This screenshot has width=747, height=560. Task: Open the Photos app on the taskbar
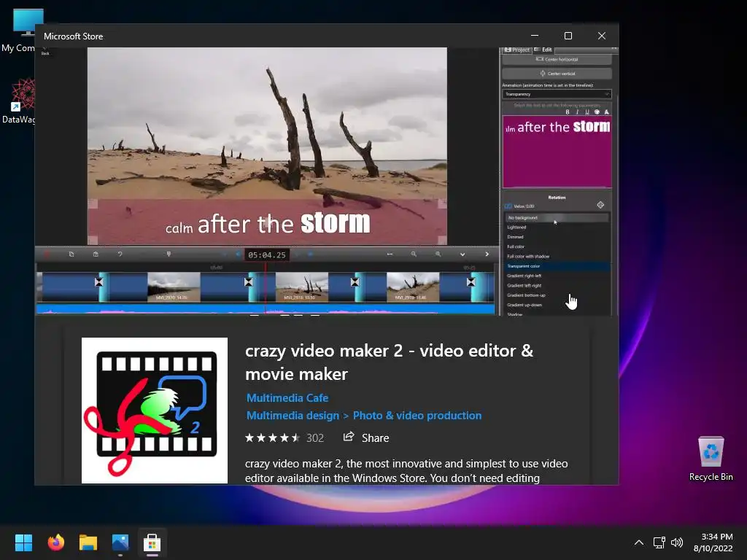click(120, 542)
